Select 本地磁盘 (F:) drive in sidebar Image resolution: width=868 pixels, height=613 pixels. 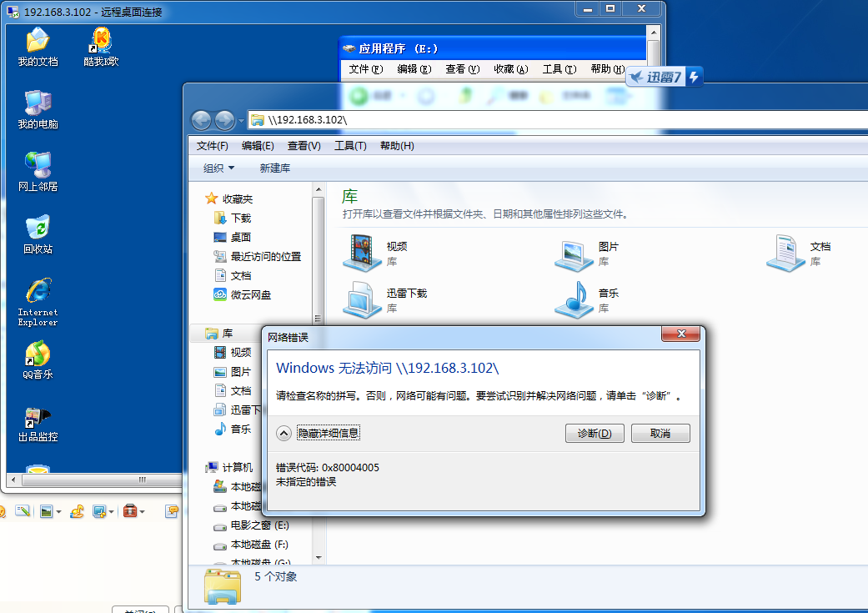click(251, 545)
